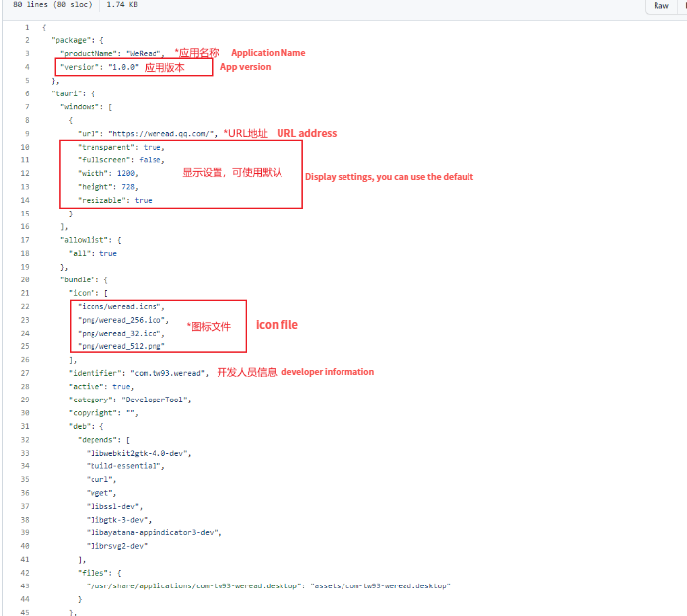
Task: Click the libwebkit2gtk-4.0-dev dependency
Action: (138, 453)
